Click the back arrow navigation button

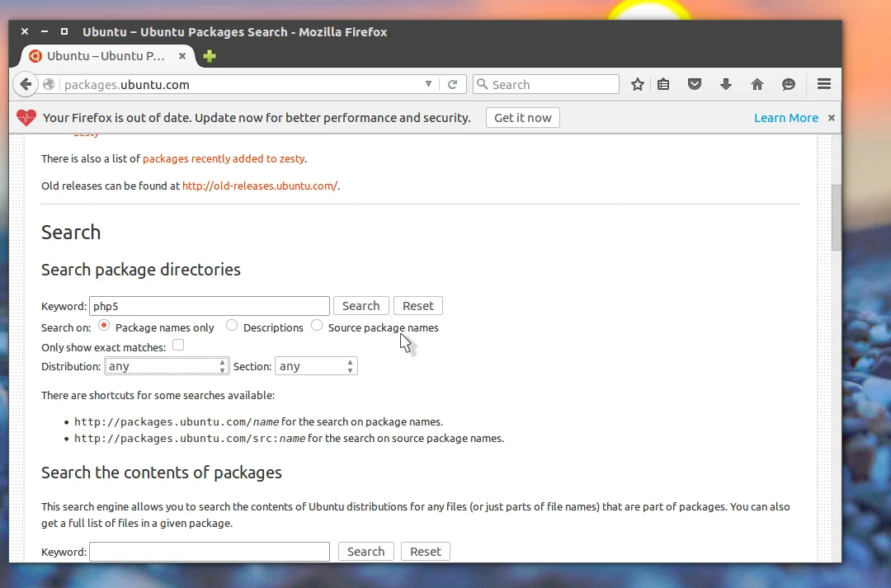click(x=26, y=85)
